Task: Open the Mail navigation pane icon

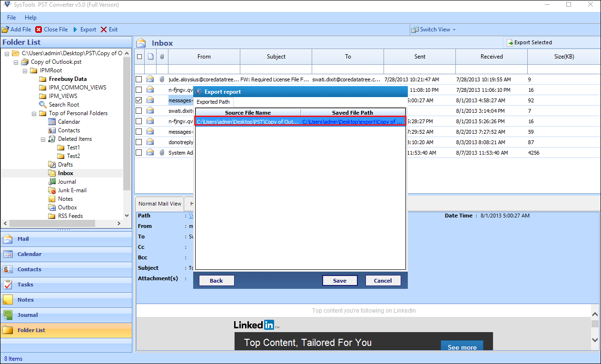Action: [9, 238]
